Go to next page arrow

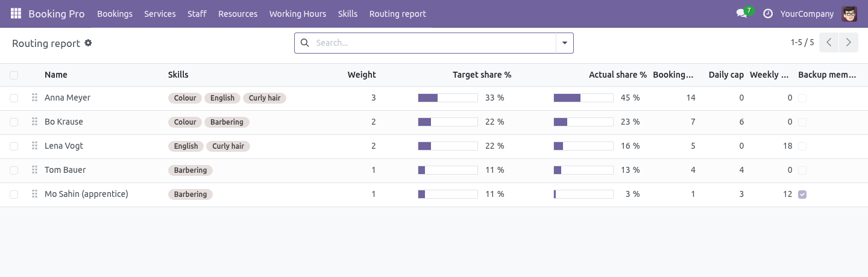[x=849, y=43]
